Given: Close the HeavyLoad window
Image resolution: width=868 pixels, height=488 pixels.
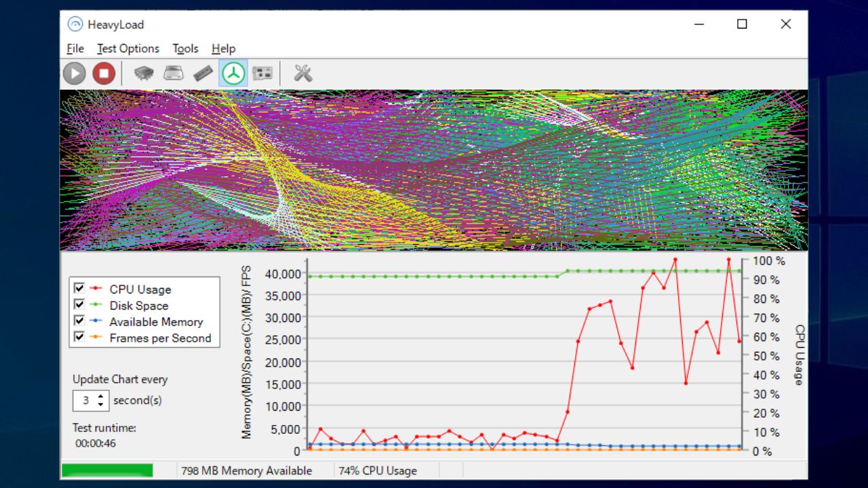Looking at the screenshot, I should 786,24.
